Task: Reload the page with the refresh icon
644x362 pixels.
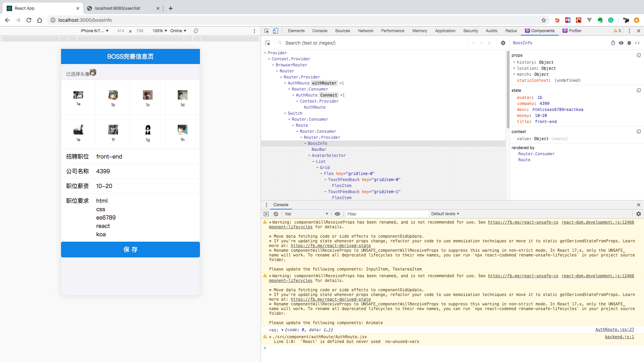Action: (29, 20)
